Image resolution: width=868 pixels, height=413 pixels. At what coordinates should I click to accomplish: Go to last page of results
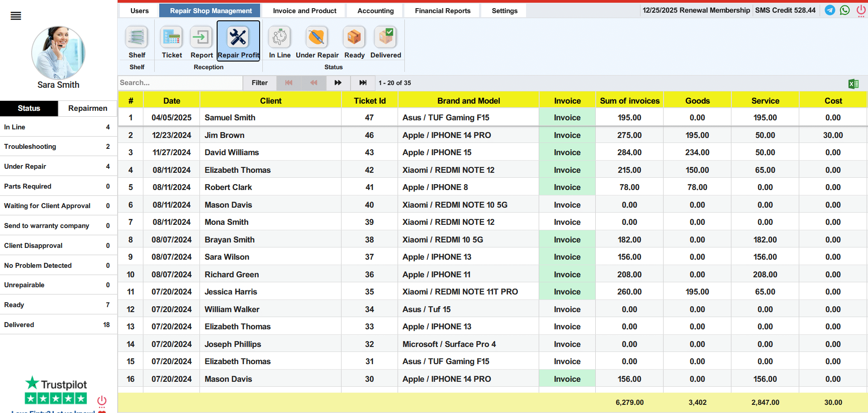tap(363, 83)
